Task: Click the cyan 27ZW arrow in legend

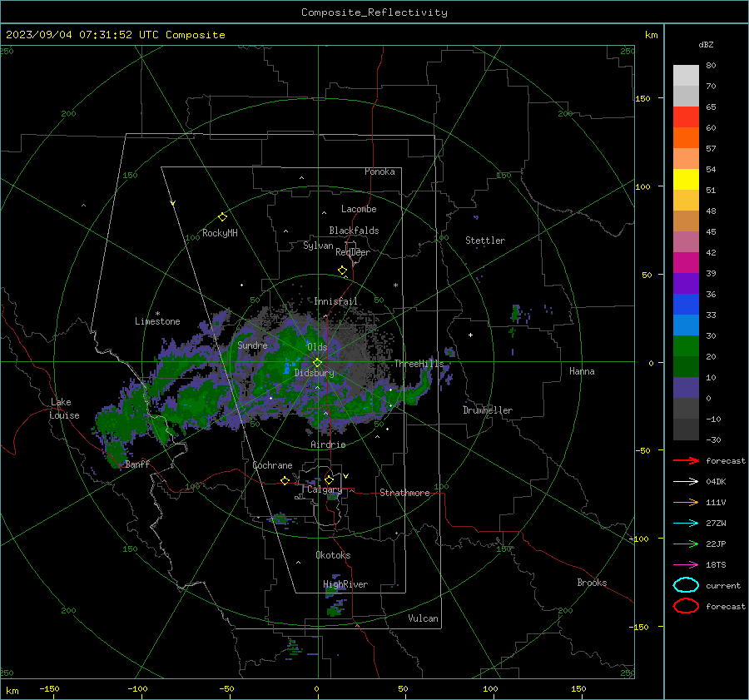Action: (x=686, y=524)
